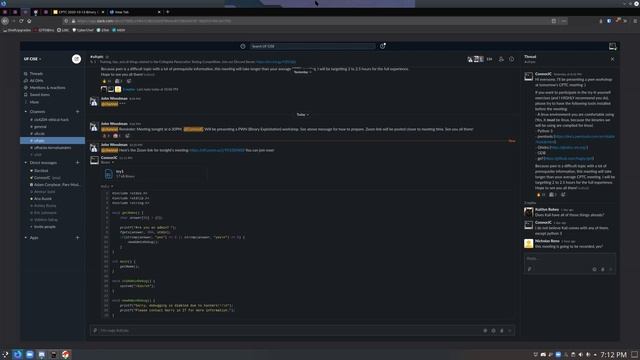Click the add people icon in channel header
The width and height of the screenshot is (640, 360).
501,59
